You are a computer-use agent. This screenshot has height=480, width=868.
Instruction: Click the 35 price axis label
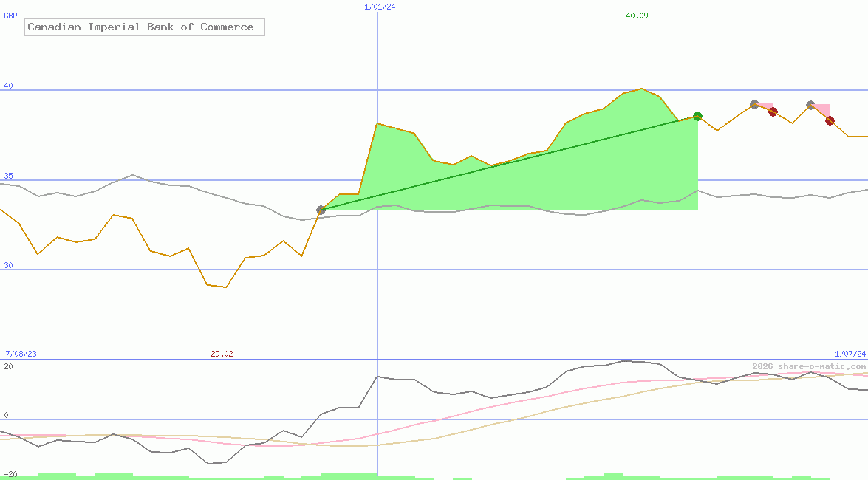point(8,176)
